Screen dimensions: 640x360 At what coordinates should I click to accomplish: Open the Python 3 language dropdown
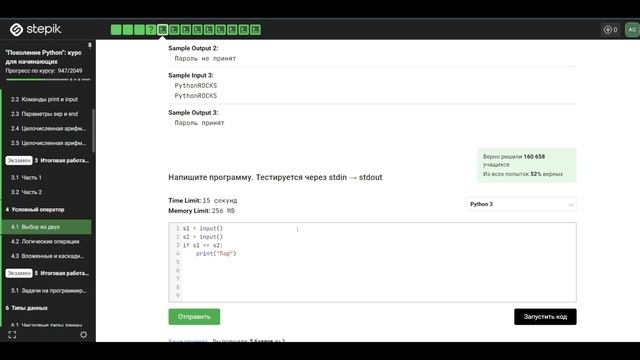pos(521,204)
